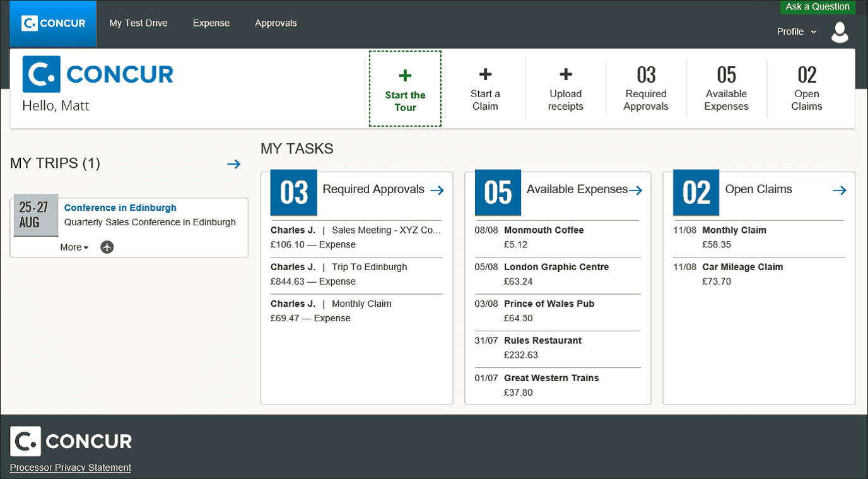Click the arrow next to Open Claims

[x=839, y=191]
